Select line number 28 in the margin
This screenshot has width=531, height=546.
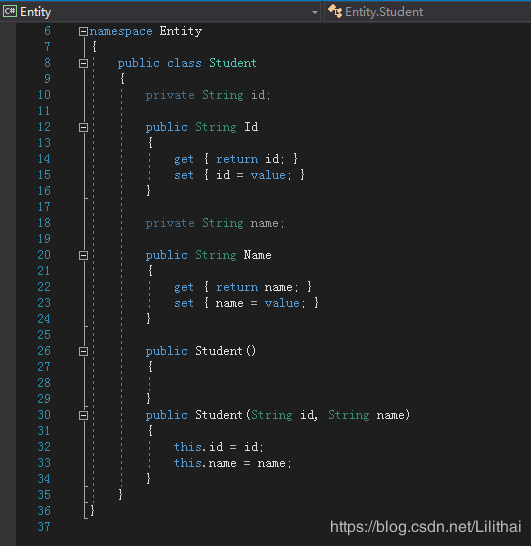[x=44, y=383]
